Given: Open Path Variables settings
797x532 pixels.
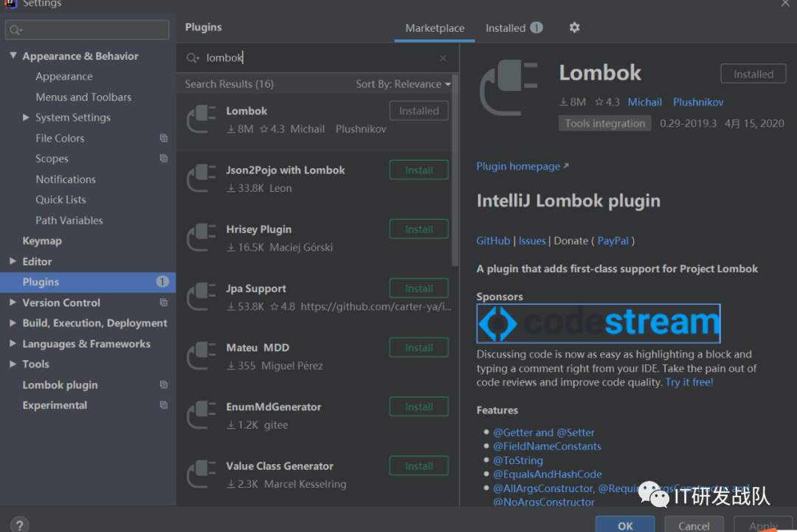Looking at the screenshot, I should pos(69,221).
